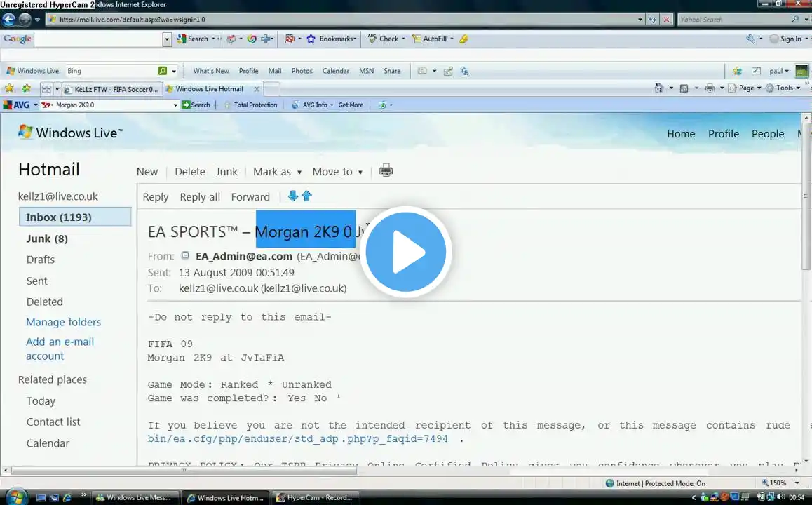Viewport: 812px width, 505px height.
Task: Open the Deleted folder
Action: [x=45, y=302]
